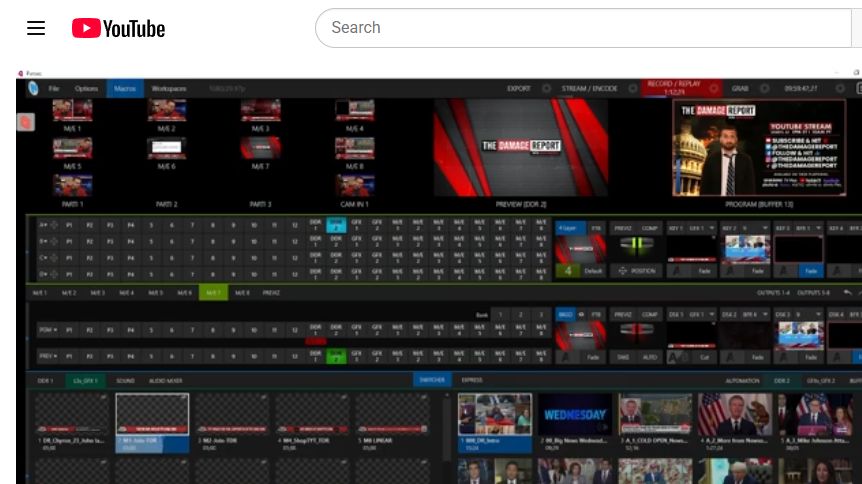Open settings on the first GFX 1 clip

click(103, 397)
